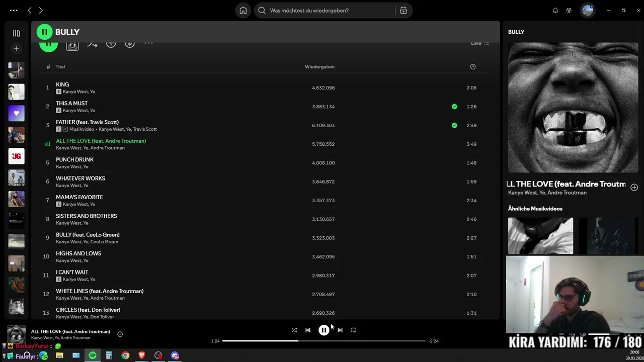Screen dimensions: 644x362
Task: Open the three-dots app menu at top left
Action: [x=14, y=11]
